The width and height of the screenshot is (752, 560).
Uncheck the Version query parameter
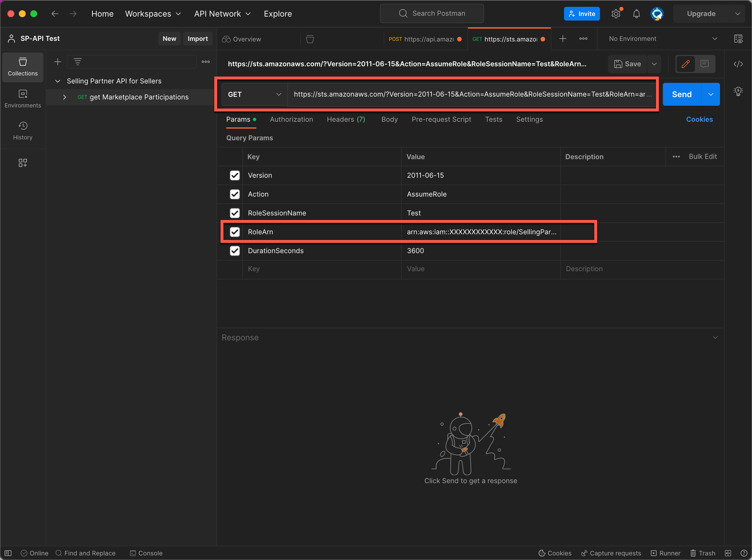[x=235, y=175]
